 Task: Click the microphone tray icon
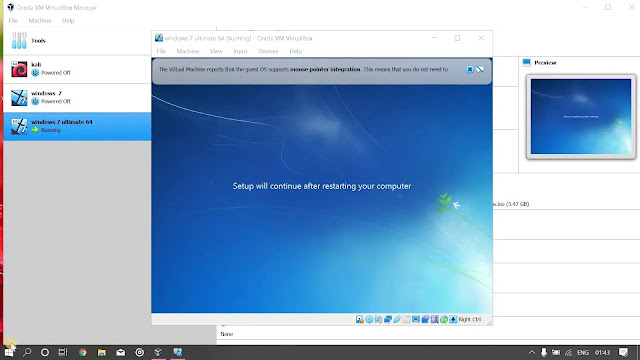544,352
